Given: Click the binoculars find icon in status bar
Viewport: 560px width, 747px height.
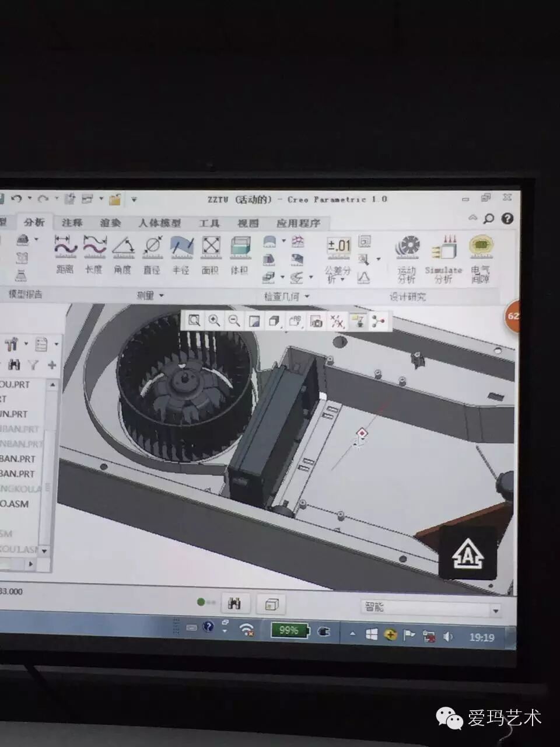Looking at the screenshot, I should point(235,603).
